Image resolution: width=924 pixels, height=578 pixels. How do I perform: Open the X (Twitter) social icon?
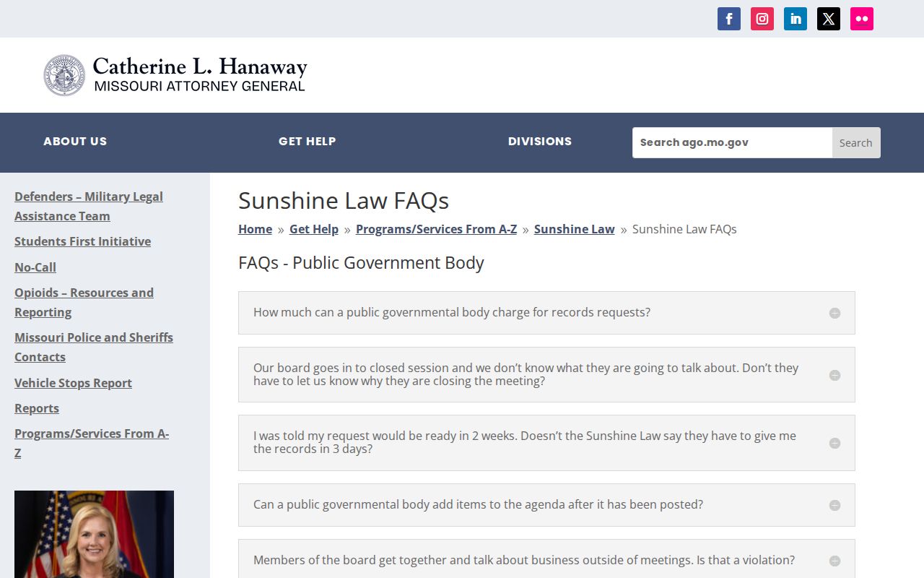[829, 19]
